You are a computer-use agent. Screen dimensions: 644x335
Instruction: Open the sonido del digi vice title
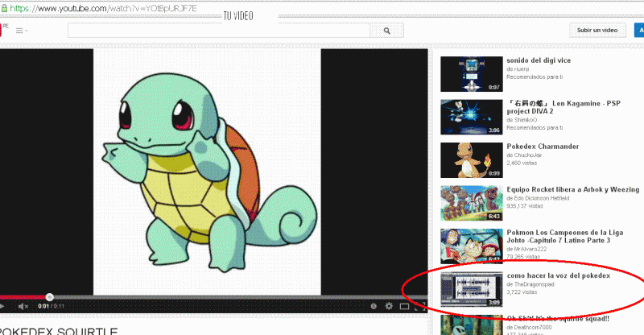[x=539, y=60]
